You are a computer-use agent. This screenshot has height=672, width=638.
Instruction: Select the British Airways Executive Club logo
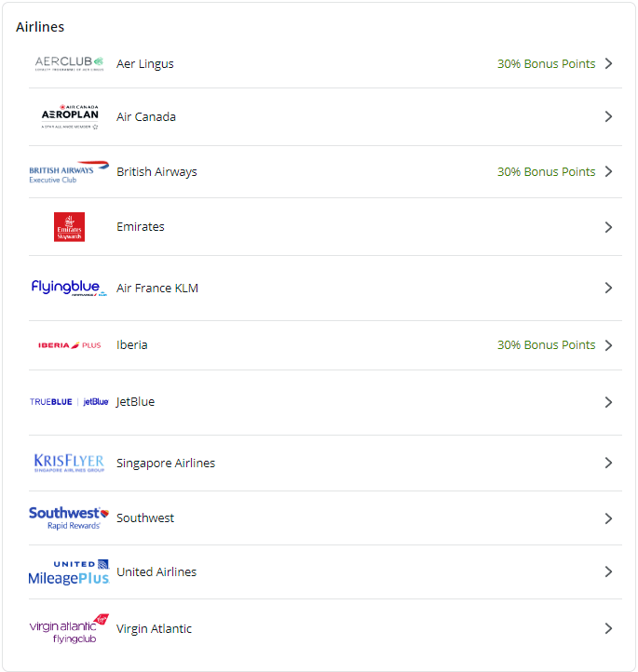point(69,172)
